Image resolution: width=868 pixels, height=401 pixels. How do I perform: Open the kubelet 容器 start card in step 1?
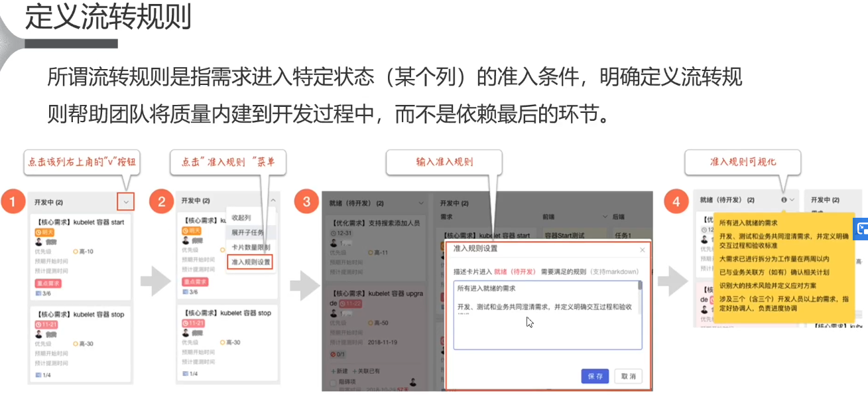81,257
